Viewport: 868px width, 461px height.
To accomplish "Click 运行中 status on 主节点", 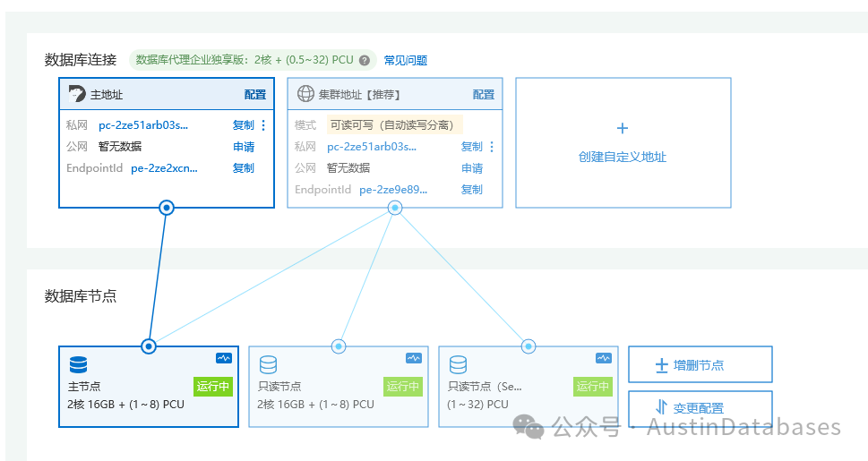I will tap(213, 387).
